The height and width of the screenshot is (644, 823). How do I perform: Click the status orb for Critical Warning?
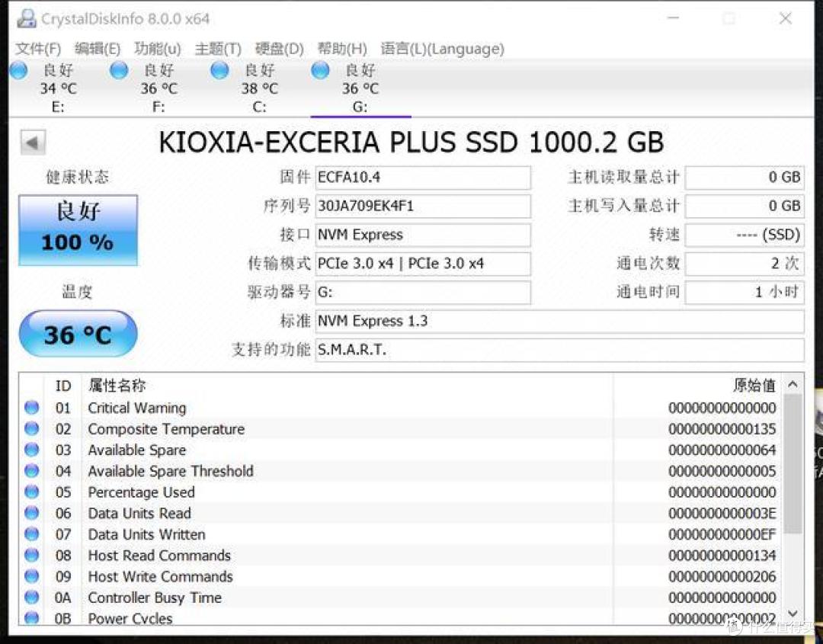[x=32, y=408]
